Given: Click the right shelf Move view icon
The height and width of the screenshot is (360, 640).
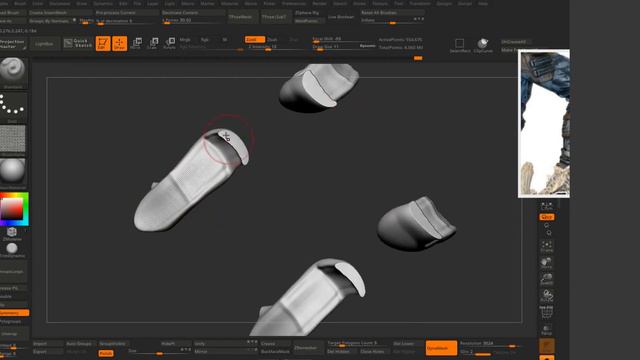Looking at the screenshot, I should [x=547, y=263].
